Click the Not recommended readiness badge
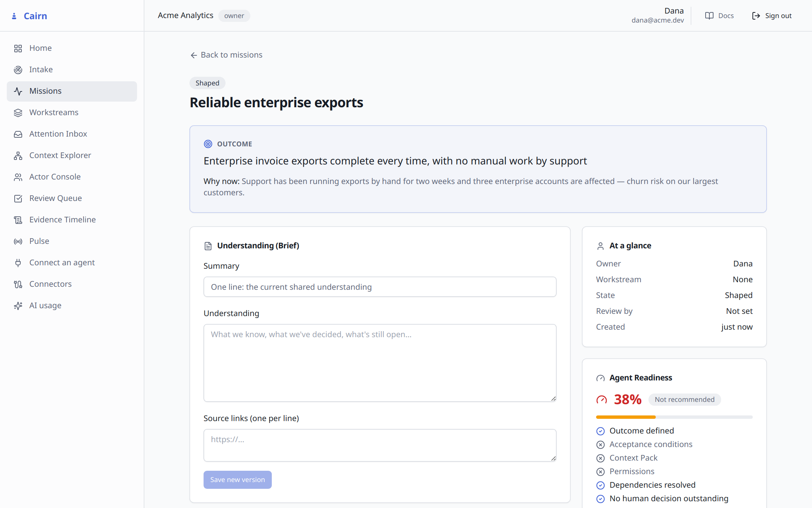Image resolution: width=812 pixels, height=508 pixels. [x=685, y=400]
